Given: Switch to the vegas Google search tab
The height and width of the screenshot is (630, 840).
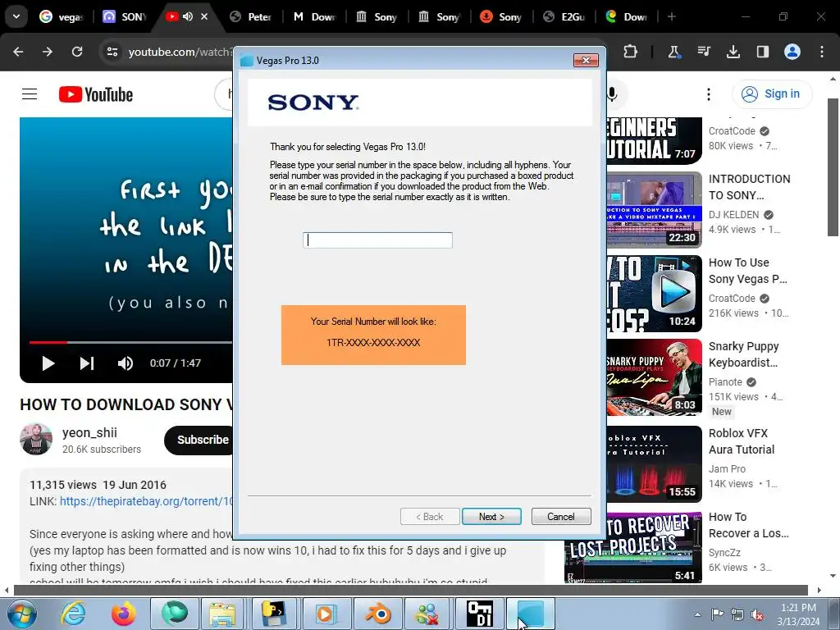Looking at the screenshot, I should pyautogui.click(x=62, y=16).
